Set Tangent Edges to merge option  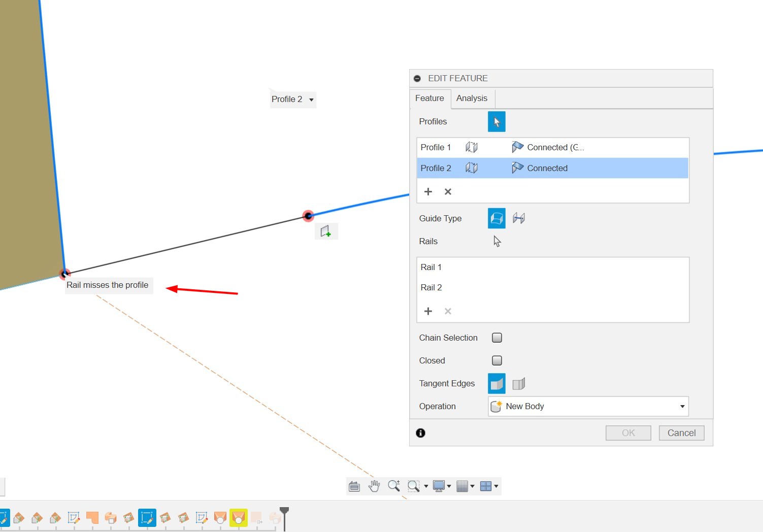tap(496, 383)
